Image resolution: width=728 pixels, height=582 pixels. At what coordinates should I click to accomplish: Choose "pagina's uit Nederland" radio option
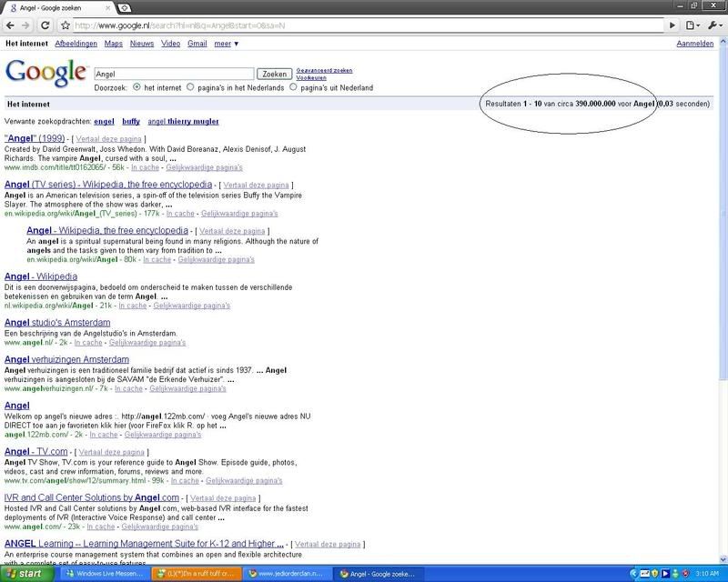(293, 86)
